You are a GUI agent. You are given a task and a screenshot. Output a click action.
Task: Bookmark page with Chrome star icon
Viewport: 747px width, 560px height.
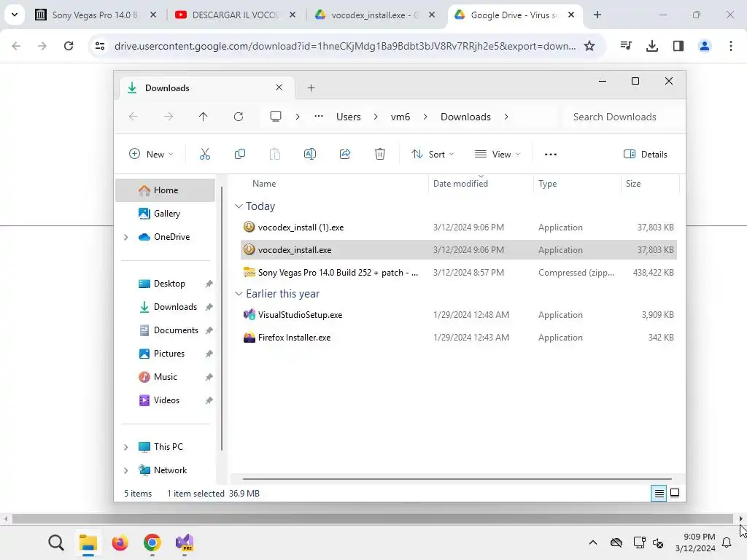pyautogui.click(x=589, y=46)
